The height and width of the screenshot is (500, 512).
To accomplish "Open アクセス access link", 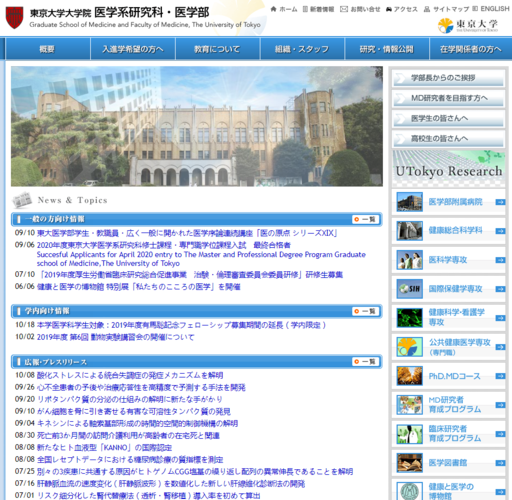I will click(402, 9).
